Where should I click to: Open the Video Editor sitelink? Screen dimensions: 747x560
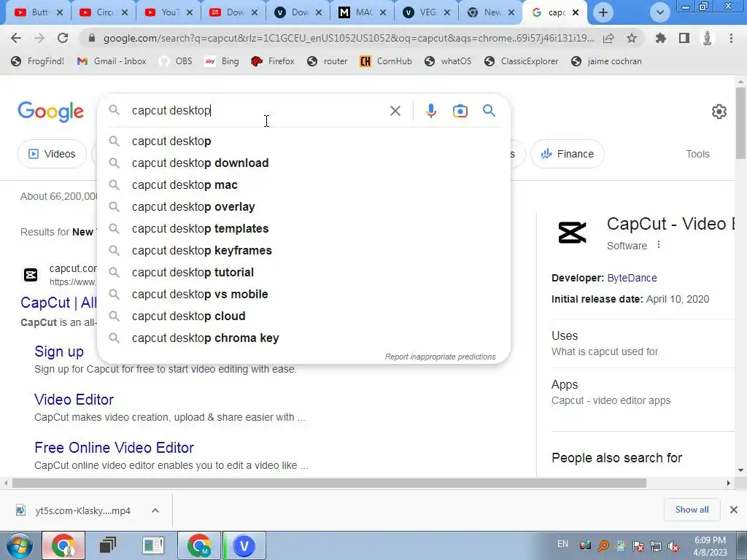74,400
